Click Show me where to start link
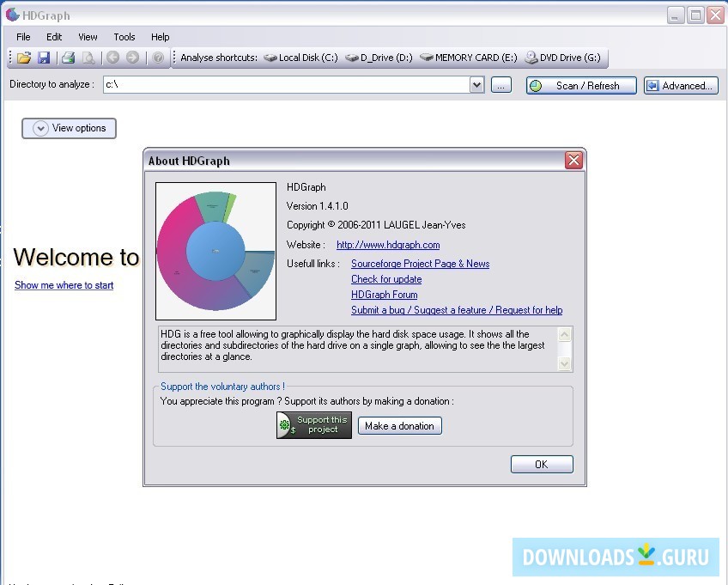 pyautogui.click(x=64, y=285)
